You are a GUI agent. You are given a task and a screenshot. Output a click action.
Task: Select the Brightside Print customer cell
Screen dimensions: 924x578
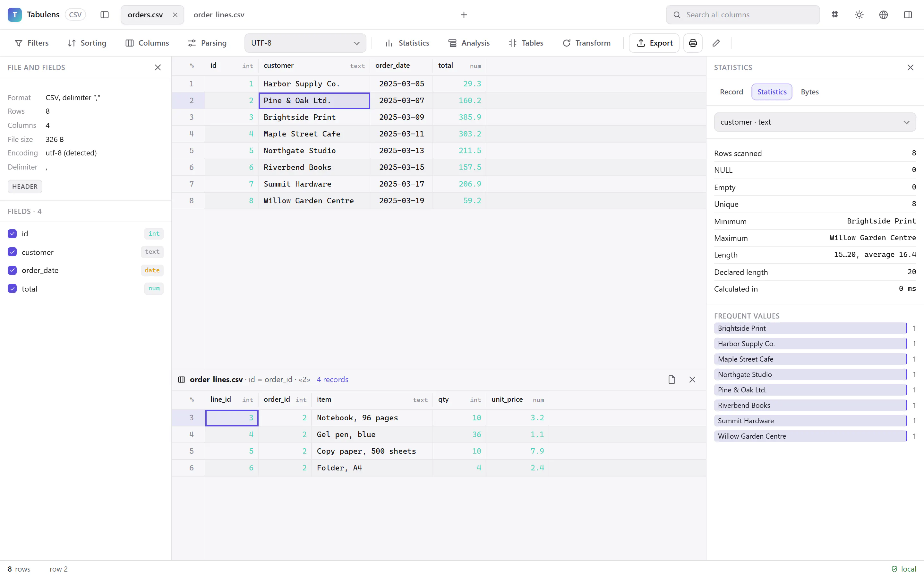click(x=314, y=117)
